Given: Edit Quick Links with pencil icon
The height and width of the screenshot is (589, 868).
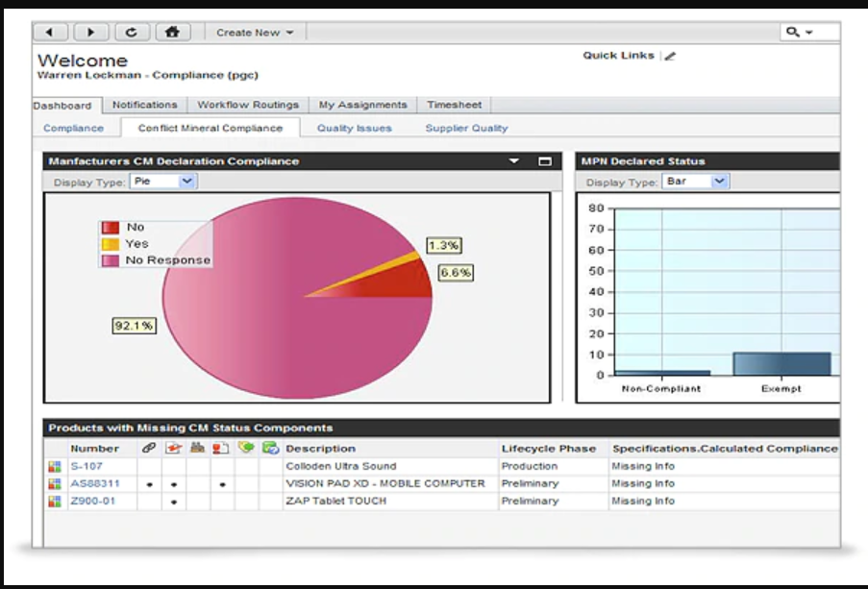Looking at the screenshot, I should [x=670, y=56].
